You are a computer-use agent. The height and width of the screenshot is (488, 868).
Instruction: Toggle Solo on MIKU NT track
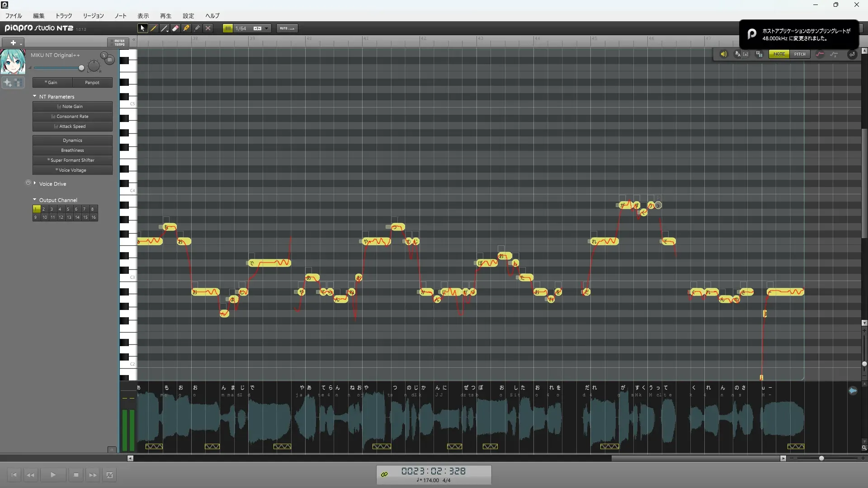pyautogui.click(x=104, y=55)
